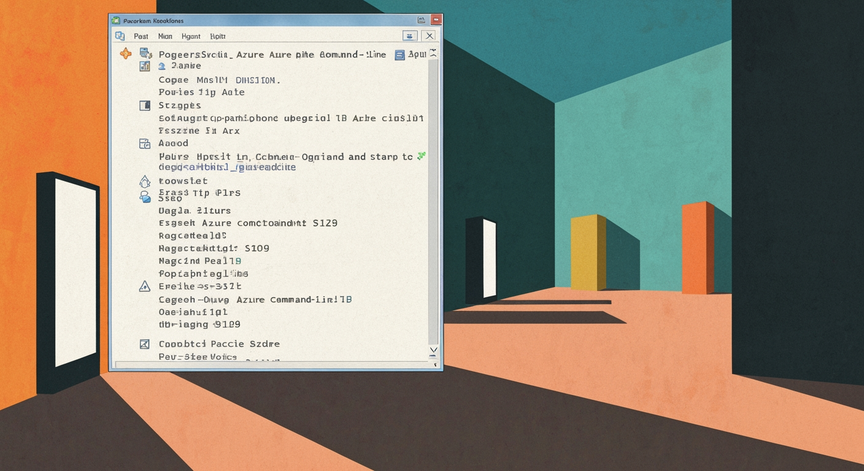The height and width of the screenshot is (471, 864).
Task: Click the horizontal scrollbar at the window bottom
Action: click(x=270, y=365)
